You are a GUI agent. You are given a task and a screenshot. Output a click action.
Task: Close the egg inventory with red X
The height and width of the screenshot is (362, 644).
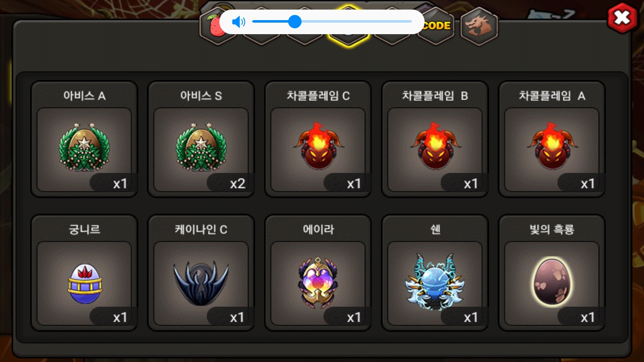click(x=622, y=18)
